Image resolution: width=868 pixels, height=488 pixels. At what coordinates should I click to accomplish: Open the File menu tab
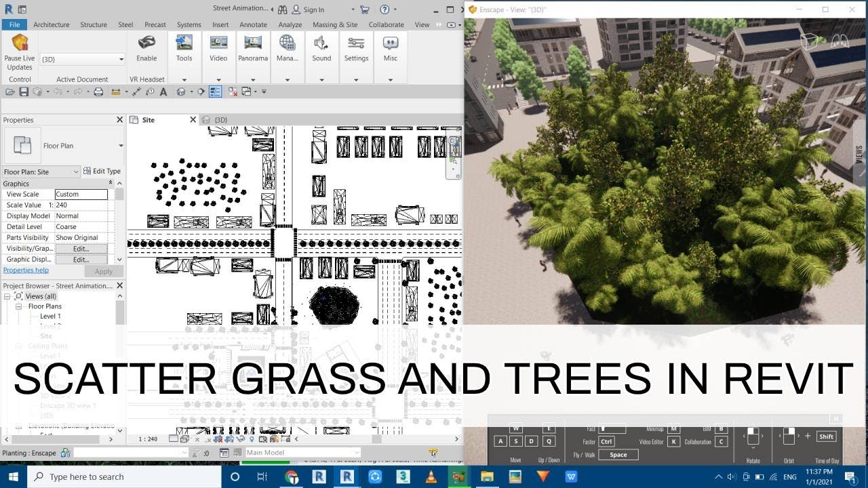coord(14,24)
